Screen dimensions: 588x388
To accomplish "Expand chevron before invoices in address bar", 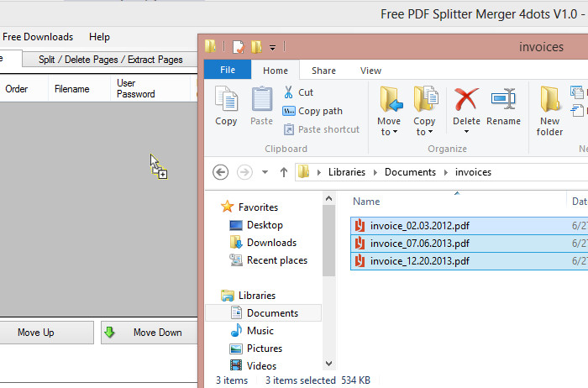I will (x=445, y=172).
